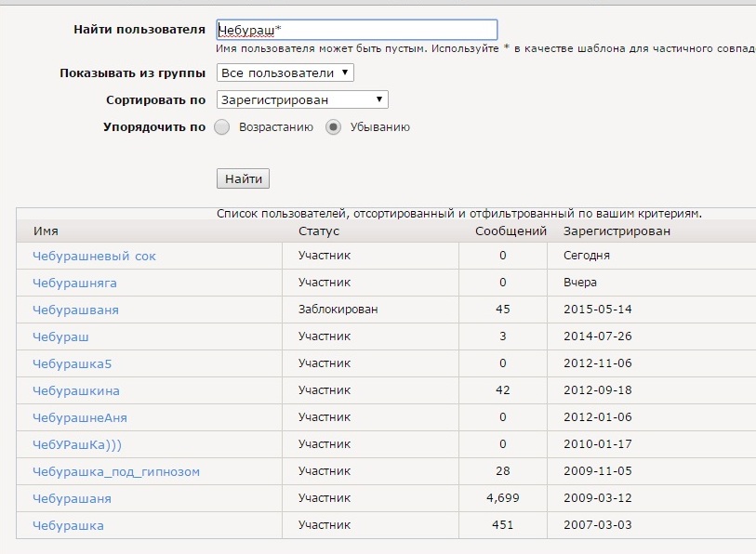Open the 'Зарегистрирован' sort-by dropdown
The width and height of the screenshot is (756, 554).
(x=301, y=99)
